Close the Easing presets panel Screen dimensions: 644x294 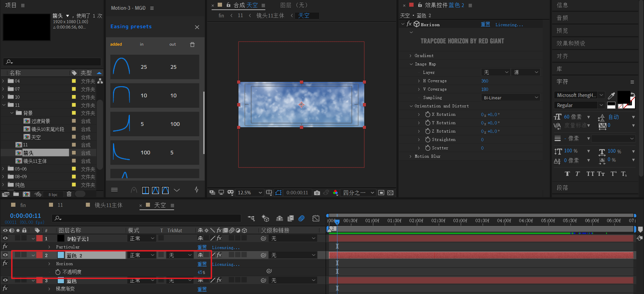coord(197,27)
